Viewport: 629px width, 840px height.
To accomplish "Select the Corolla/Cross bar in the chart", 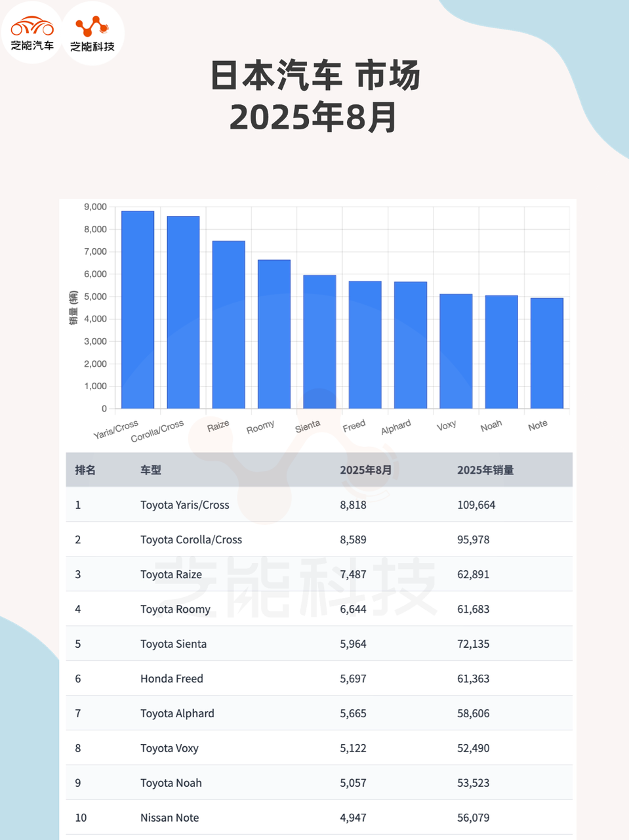I will [183, 312].
